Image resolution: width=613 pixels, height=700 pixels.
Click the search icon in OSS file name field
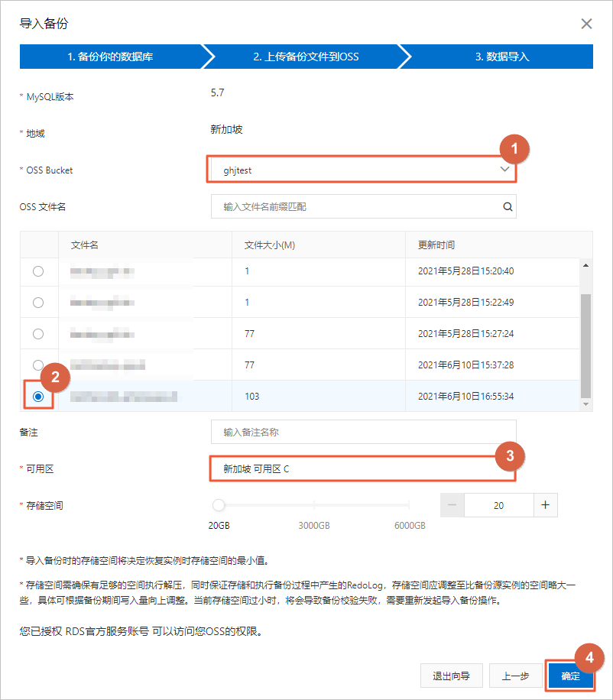[508, 206]
